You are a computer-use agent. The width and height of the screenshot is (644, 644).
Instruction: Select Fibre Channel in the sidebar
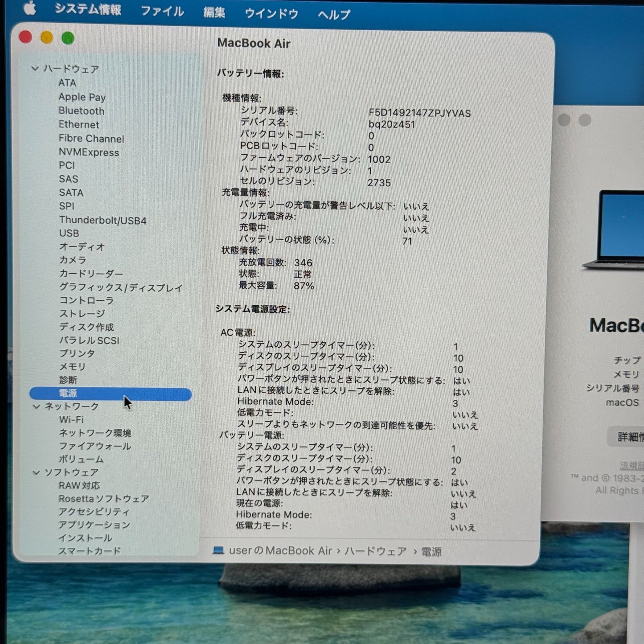(x=91, y=139)
